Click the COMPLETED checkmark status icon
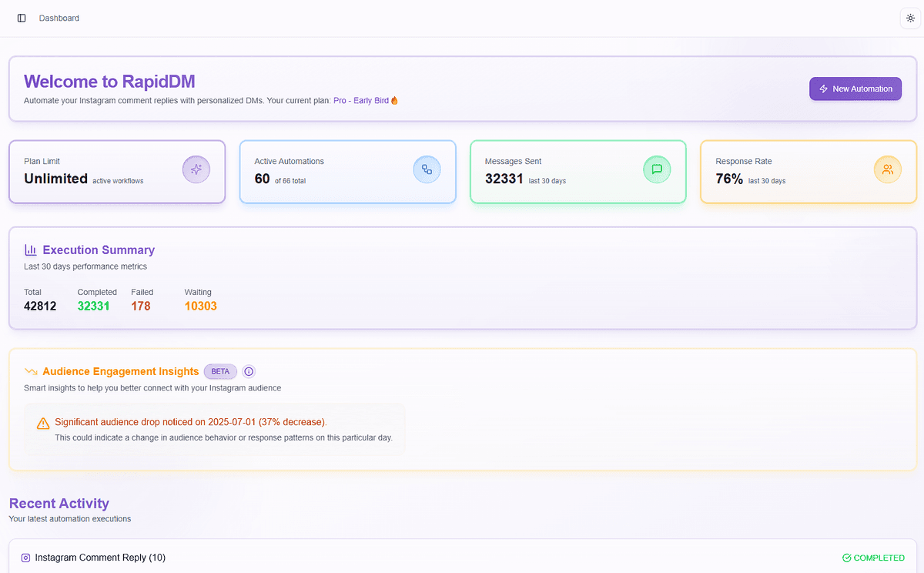Viewport: 924px width, 573px height. pos(847,558)
